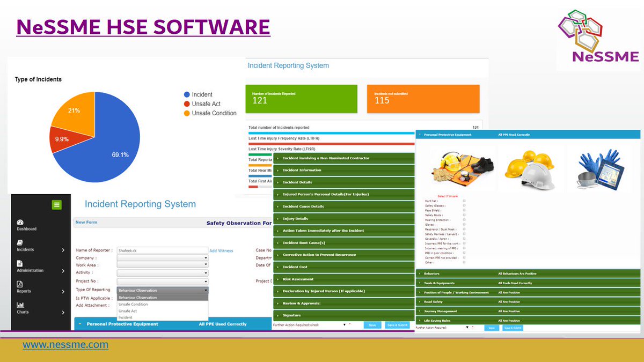Click the orange Incidents not submitted card
The image size is (644, 362).
point(423,99)
